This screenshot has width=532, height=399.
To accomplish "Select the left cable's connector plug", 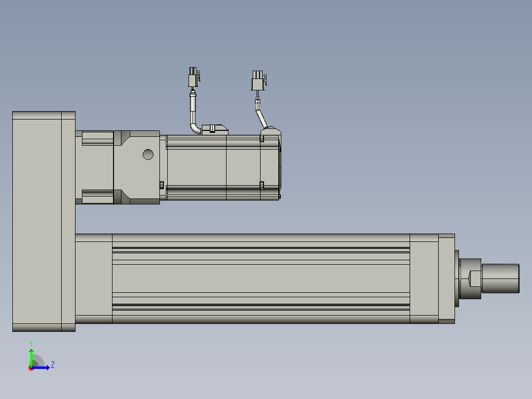I will pyautogui.click(x=194, y=78).
